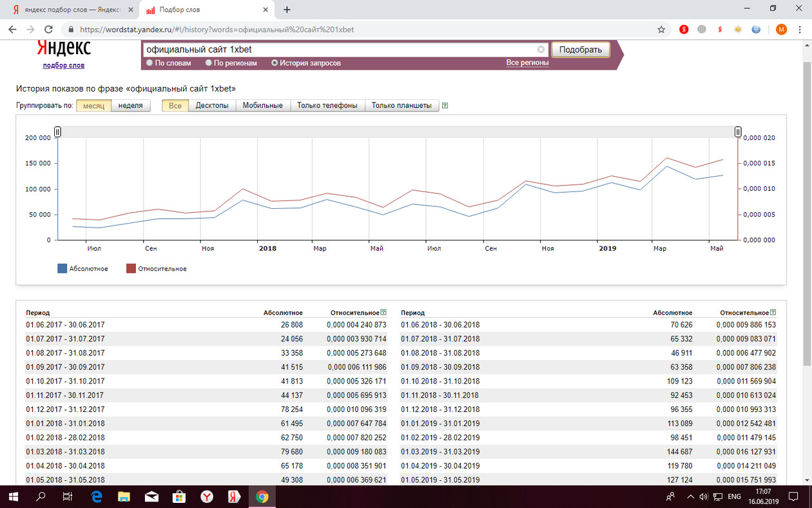
Task: Open a new browser tab
Action: point(287,10)
